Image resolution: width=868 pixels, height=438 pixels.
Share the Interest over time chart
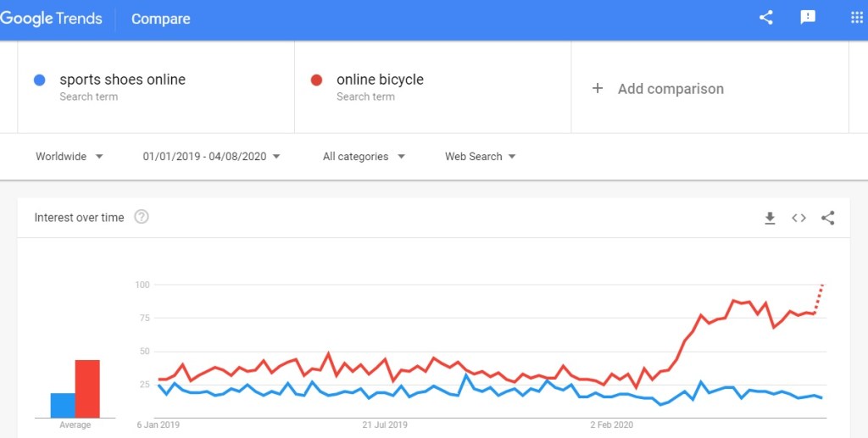(x=828, y=218)
